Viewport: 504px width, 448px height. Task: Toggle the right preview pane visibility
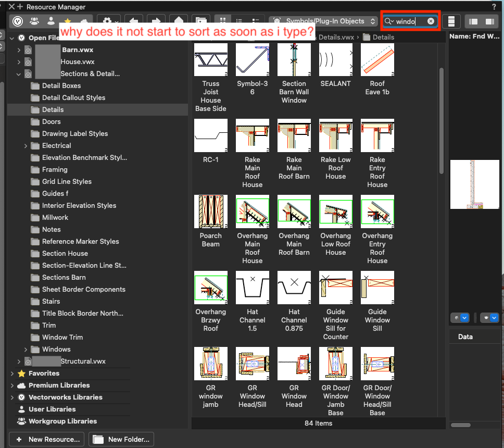tap(489, 21)
